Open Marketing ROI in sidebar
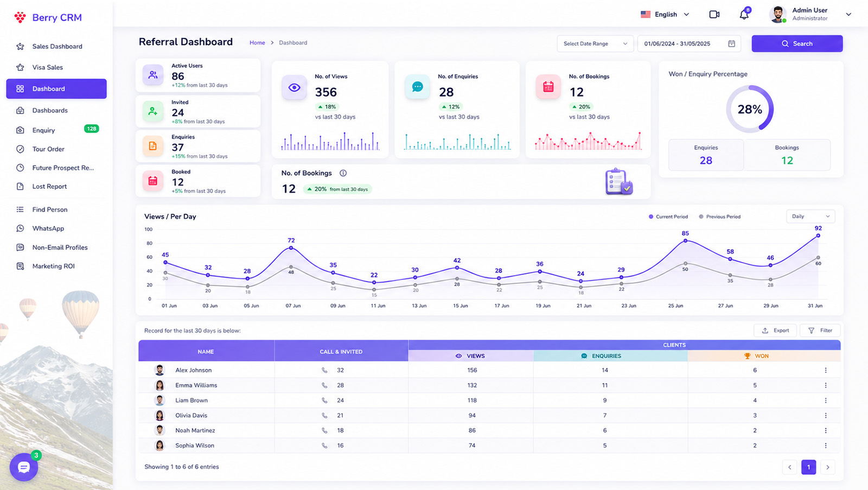 coord(56,266)
